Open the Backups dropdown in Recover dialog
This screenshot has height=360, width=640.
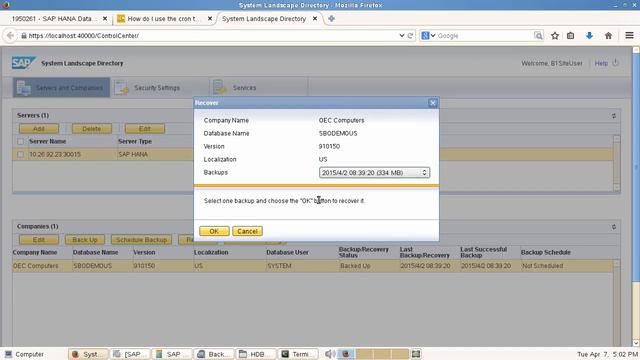pyautogui.click(x=374, y=173)
